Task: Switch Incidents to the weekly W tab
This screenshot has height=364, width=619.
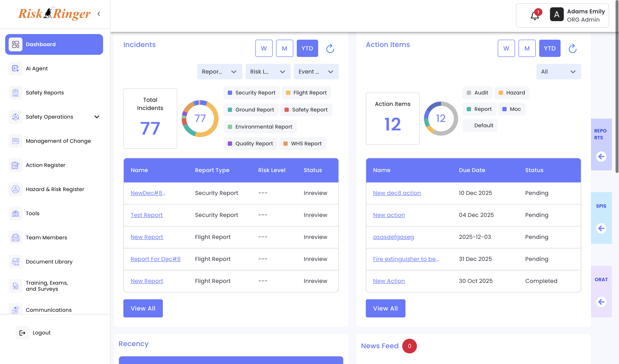Action: (x=264, y=48)
